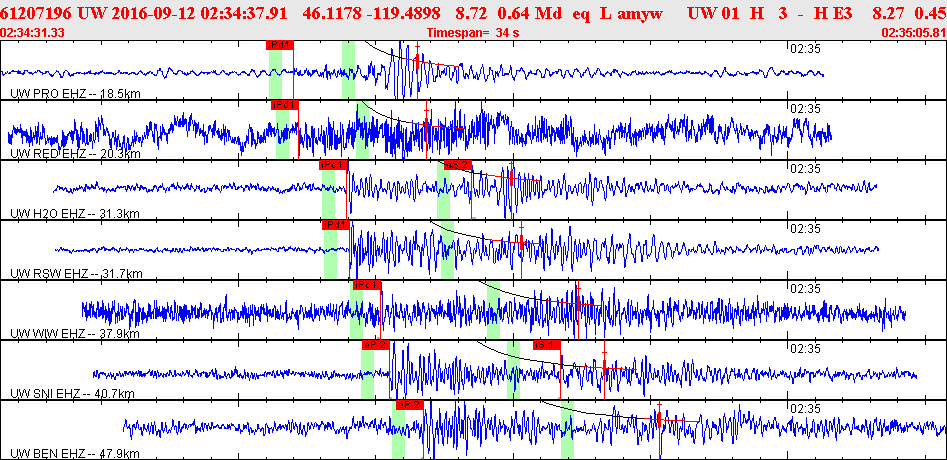
Task: Select the iPc1 pick flag on WIW trace
Action: [x=367, y=285]
